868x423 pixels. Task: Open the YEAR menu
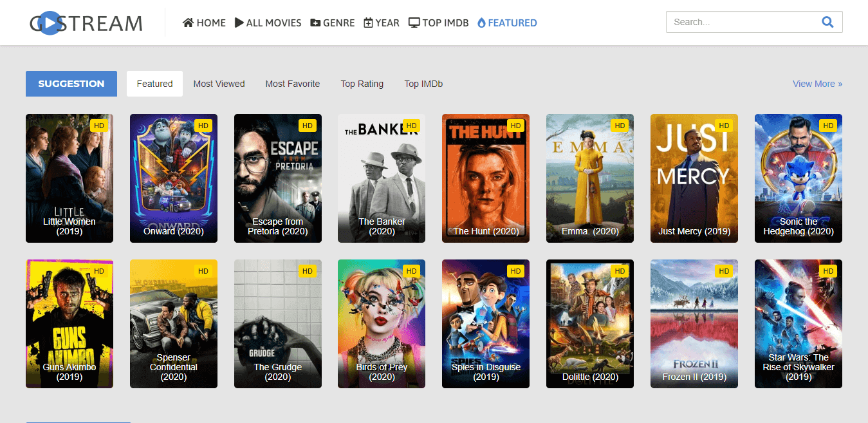coord(382,23)
